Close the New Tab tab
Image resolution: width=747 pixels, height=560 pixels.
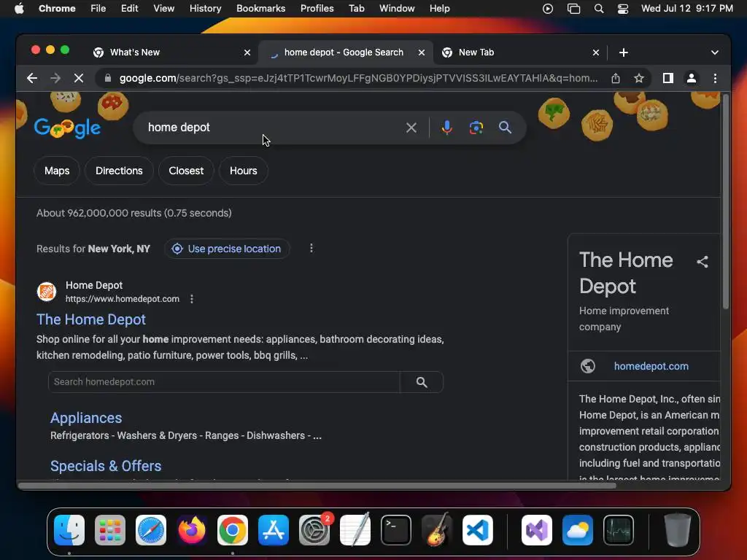(596, 52)
